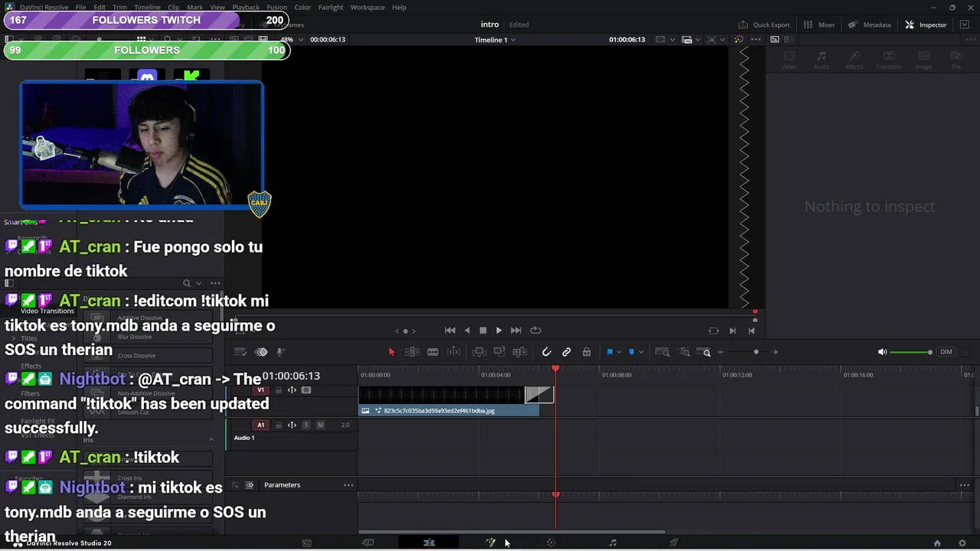The height and width of the screenshot is (551, 980).
Task: Open the Playback menu
Action: 246,7
